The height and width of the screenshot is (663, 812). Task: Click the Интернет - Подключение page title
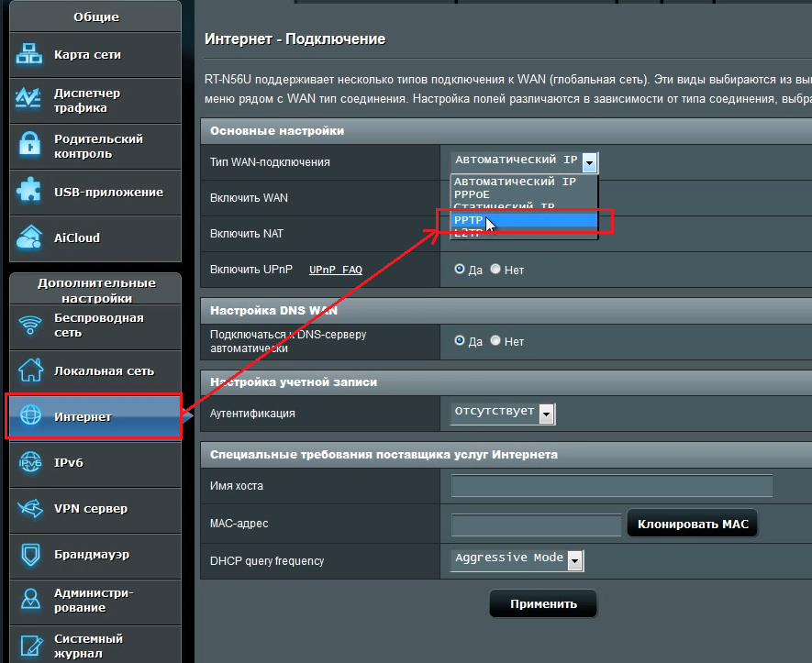pyautogui.click(x=295, y=39)
